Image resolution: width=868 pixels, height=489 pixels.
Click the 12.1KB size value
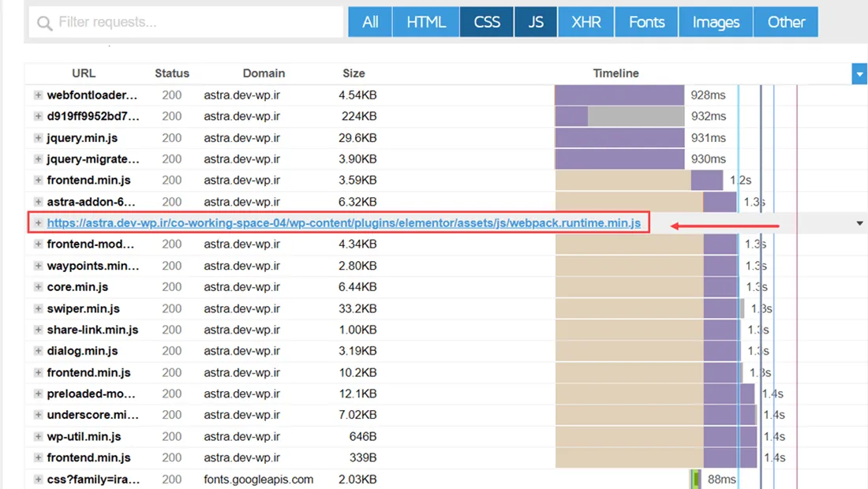[x=357, y=394]
